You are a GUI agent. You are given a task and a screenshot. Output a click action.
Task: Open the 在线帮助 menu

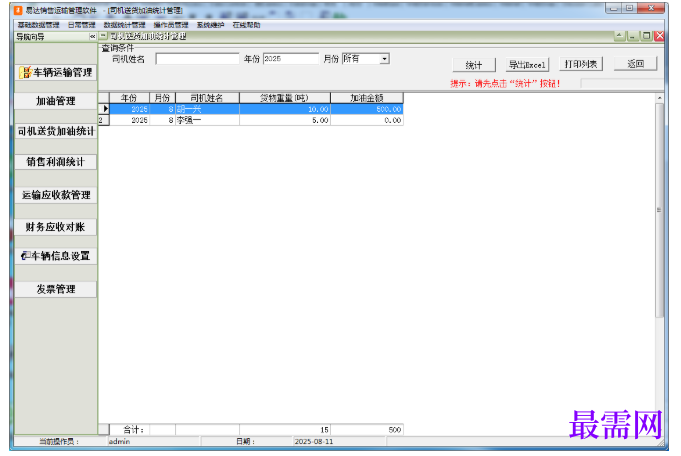[246, 25]
